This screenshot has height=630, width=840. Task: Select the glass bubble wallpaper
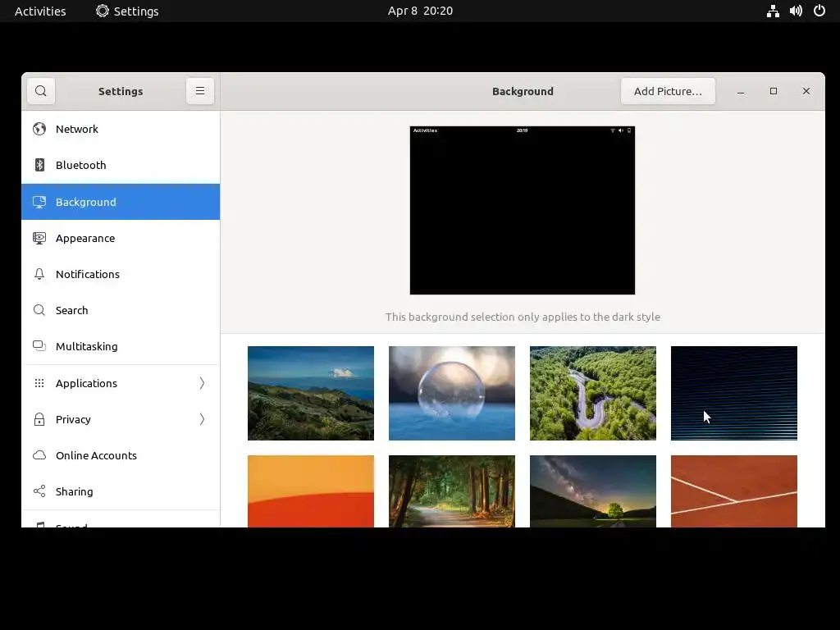coord(452,393)
